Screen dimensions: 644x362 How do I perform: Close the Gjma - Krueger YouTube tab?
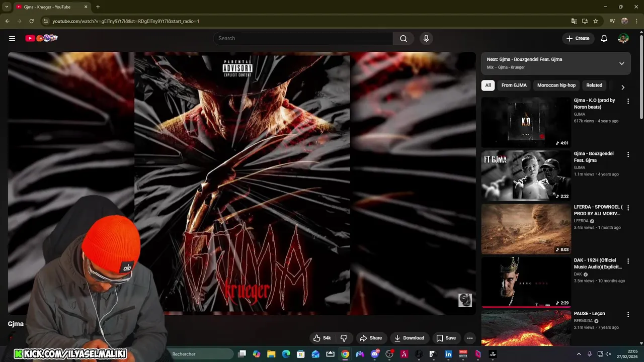point(86,7)
